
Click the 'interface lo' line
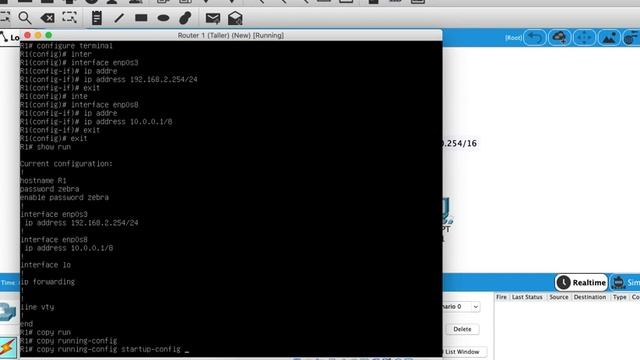tap(45, 265)
